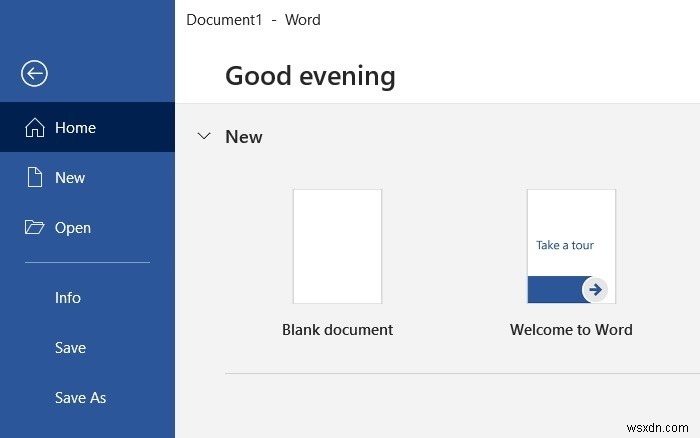700x438 pixels.
Task: Click the Good evening greeting heading
Action: [x=310, y=76]
